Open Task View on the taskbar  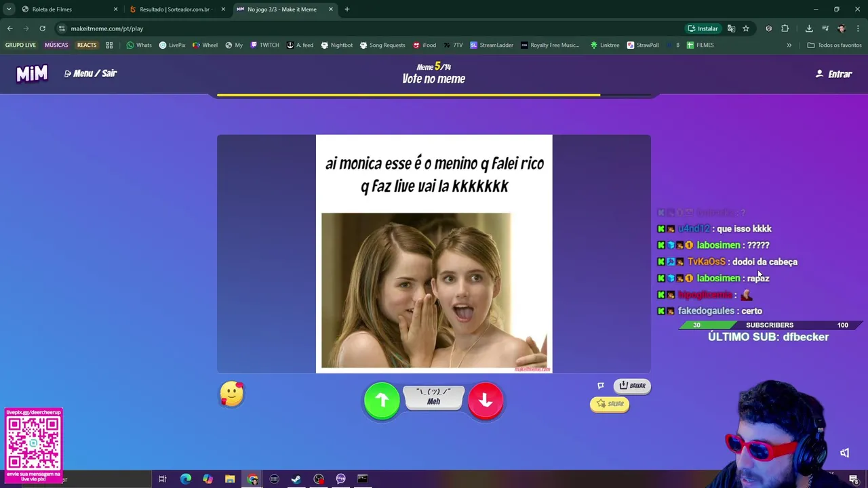(163, 479)
